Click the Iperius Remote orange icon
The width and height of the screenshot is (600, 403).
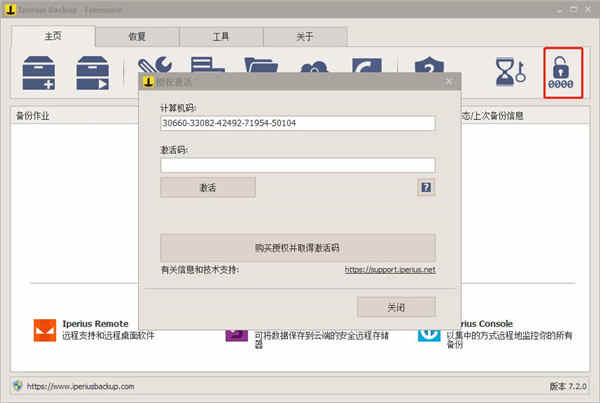coord(45,330)
